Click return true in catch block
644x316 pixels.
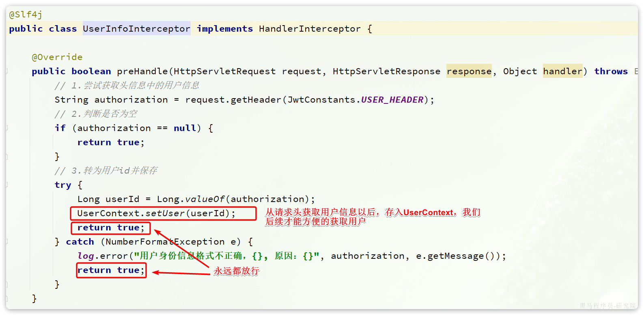(111, 271)
